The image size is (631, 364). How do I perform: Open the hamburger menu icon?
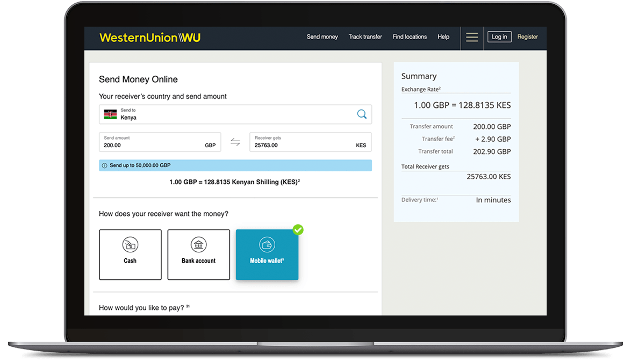pyautogui.click(x=472, y=37)
